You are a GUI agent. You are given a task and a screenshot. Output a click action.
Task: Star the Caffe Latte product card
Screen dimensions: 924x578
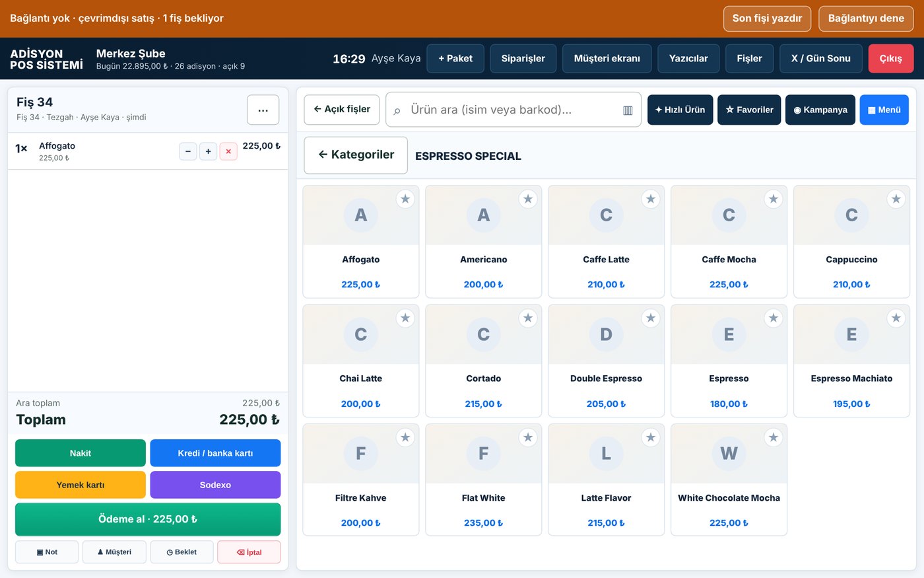coord(651,199)
